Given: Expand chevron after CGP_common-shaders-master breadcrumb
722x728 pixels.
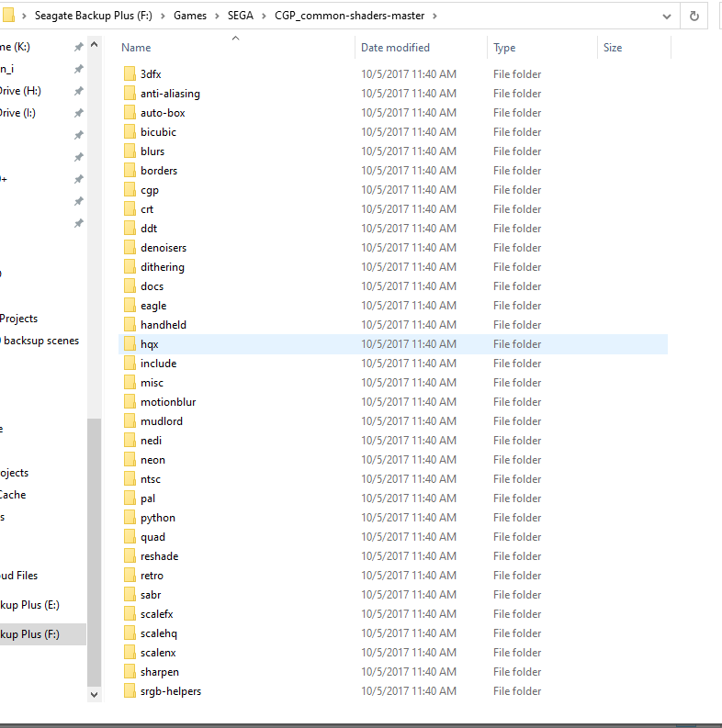Looking at the screenshot, I should pyautogui.click(x=434, y=16).
